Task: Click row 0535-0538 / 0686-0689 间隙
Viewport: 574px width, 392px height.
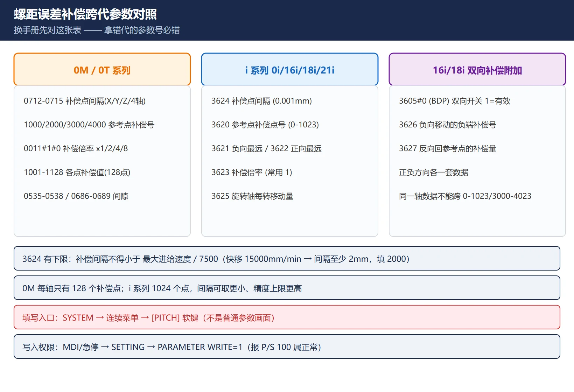Action: point(76,196)
